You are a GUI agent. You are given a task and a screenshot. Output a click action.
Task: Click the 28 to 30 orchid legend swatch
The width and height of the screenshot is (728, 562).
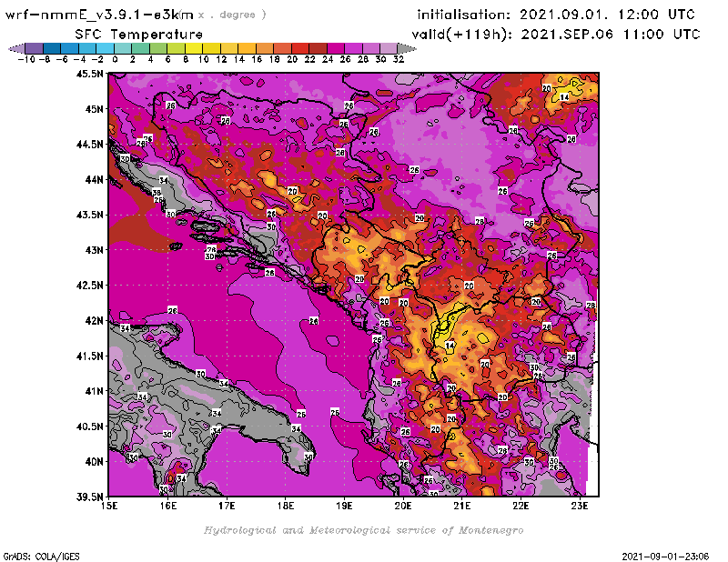[371, 48]
